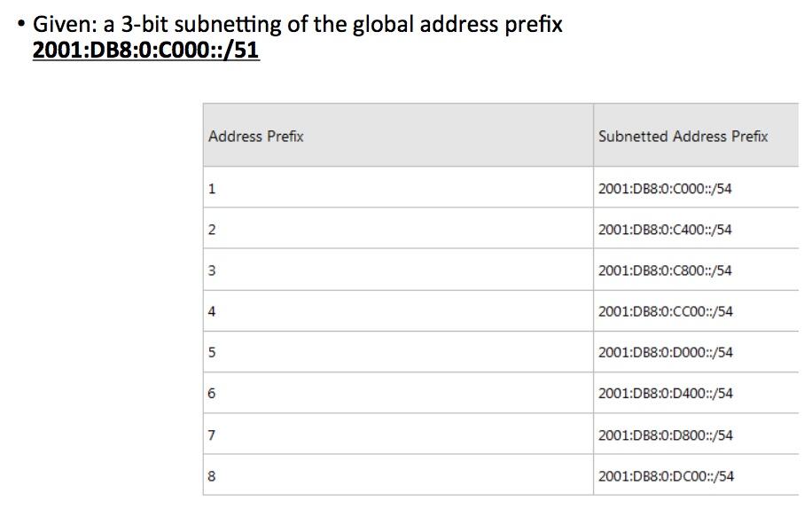Viewport: 812px width, 509px height.
Task: Click the underlined 2001:DB8:0:C000::/51 prefix
Action: point(145,50)
